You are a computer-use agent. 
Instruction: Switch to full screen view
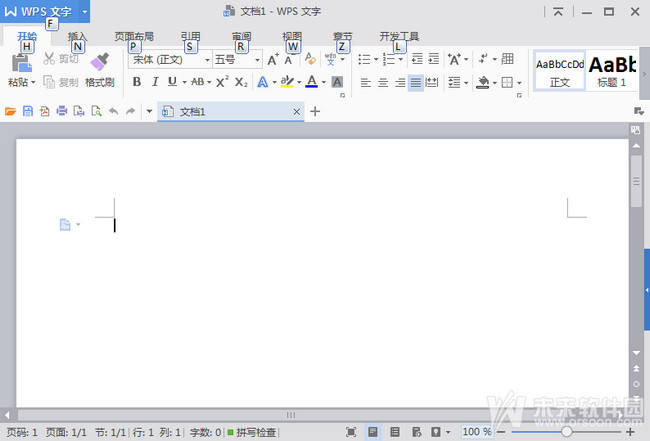pos(351,432)
